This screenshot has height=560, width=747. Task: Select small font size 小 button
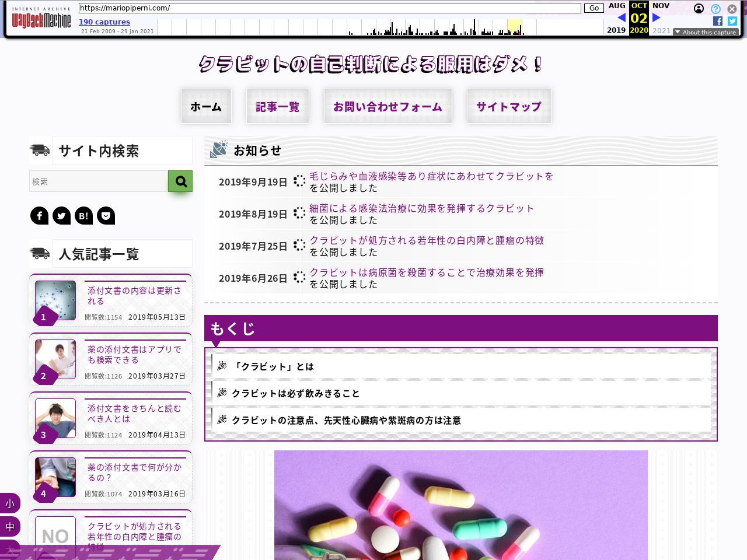point(10,503)
